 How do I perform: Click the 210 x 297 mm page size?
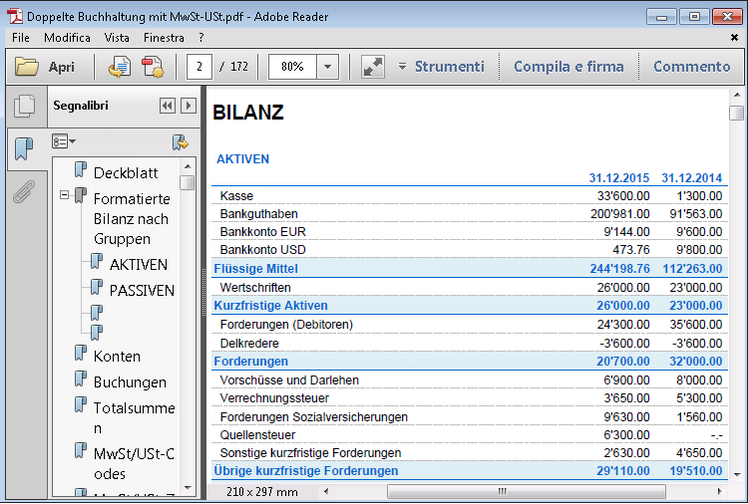[262, 492]
